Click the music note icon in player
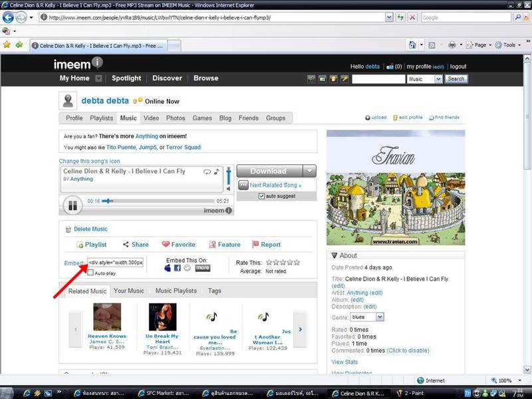This screenshot has width=532, height=399. point(217,172)
